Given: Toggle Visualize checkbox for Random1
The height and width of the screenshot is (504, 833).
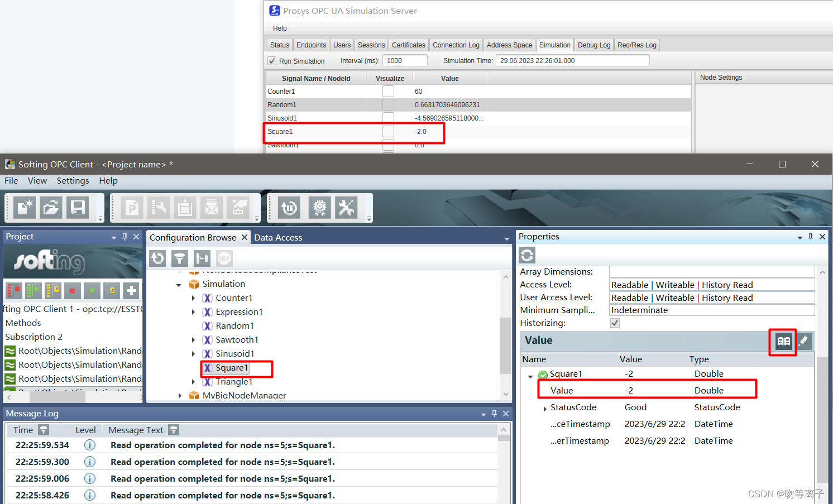Looking at the screenshot, I should (388, 104).
